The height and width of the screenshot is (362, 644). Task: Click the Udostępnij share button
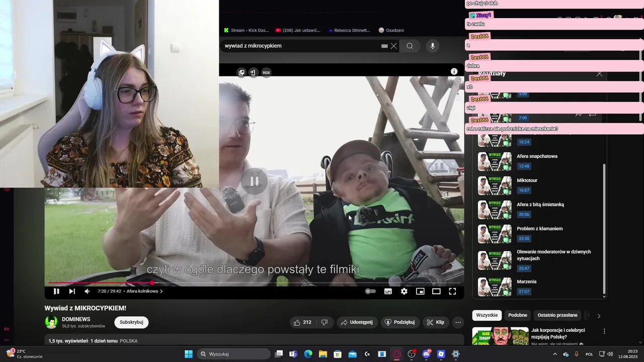357,322
